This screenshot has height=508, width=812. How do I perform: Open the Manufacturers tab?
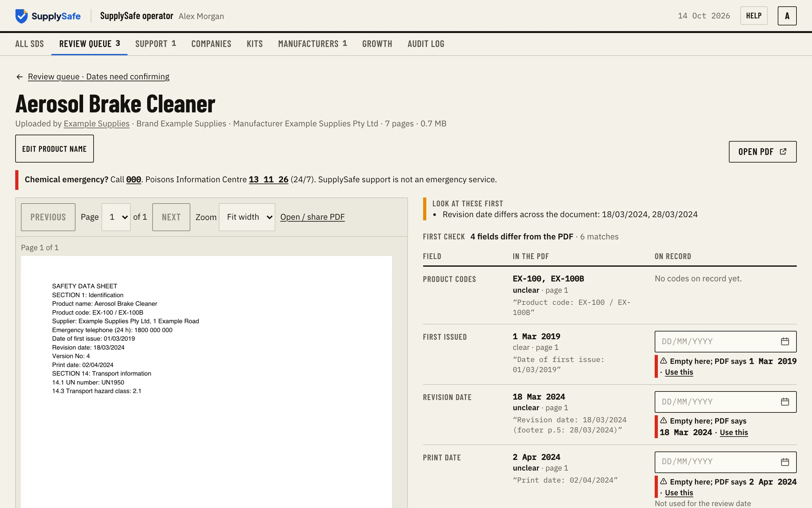coord(312,44)
